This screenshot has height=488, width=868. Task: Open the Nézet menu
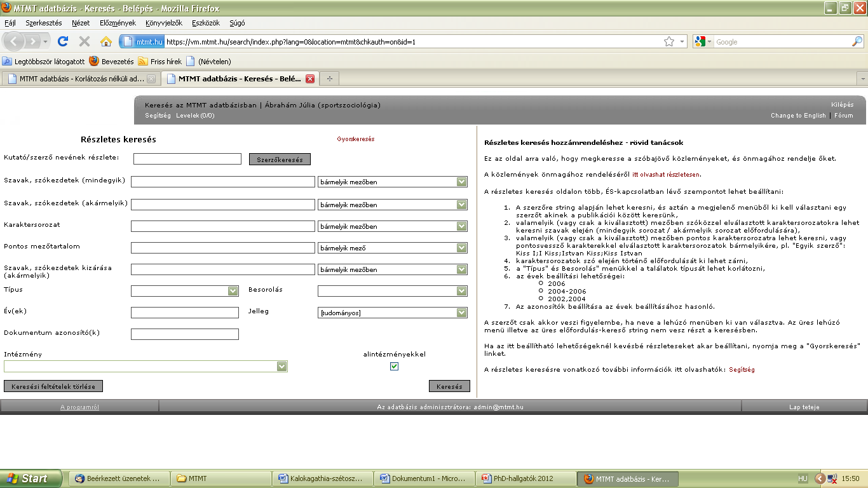pyautogui.click(x=81, y=22)
